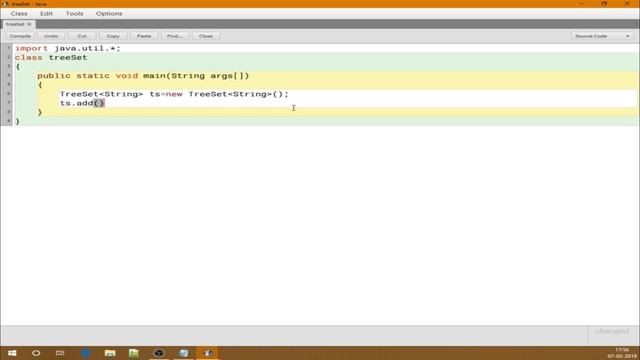Close the editor window with the title bar X
The image size is (640, 360).
627,4
